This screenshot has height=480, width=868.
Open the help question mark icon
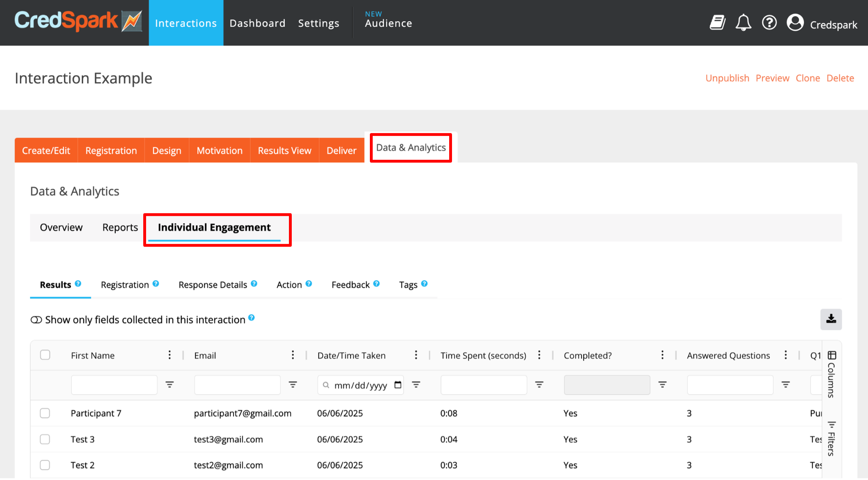[x=769, y=23]
